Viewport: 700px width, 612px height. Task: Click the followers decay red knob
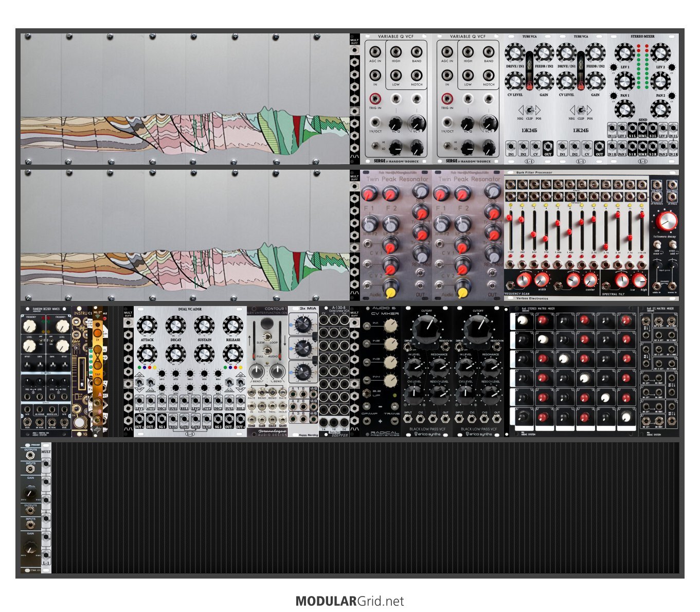point(666,222)
